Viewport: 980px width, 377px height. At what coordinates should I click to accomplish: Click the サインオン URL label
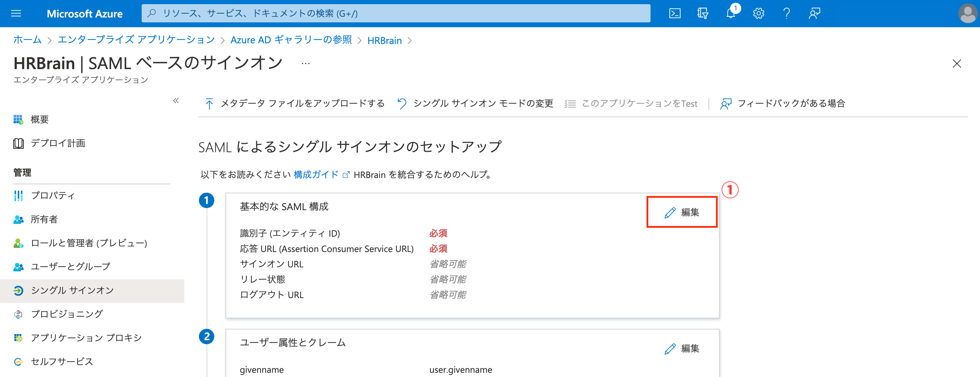(x=272, y=264)
